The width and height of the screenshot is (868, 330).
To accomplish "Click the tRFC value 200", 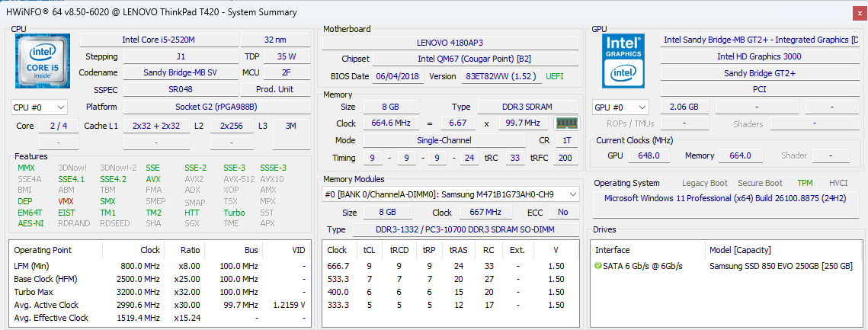I will [565, 158].
